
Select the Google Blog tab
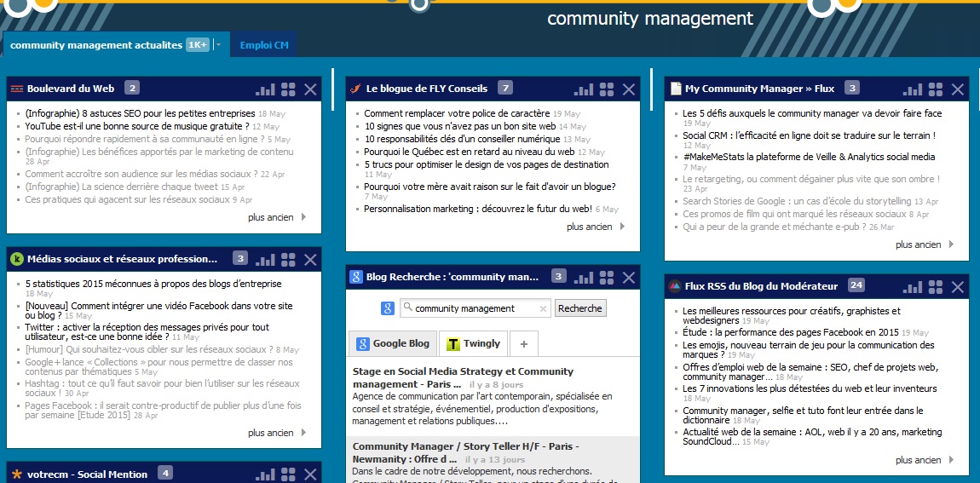pos(393,343)
